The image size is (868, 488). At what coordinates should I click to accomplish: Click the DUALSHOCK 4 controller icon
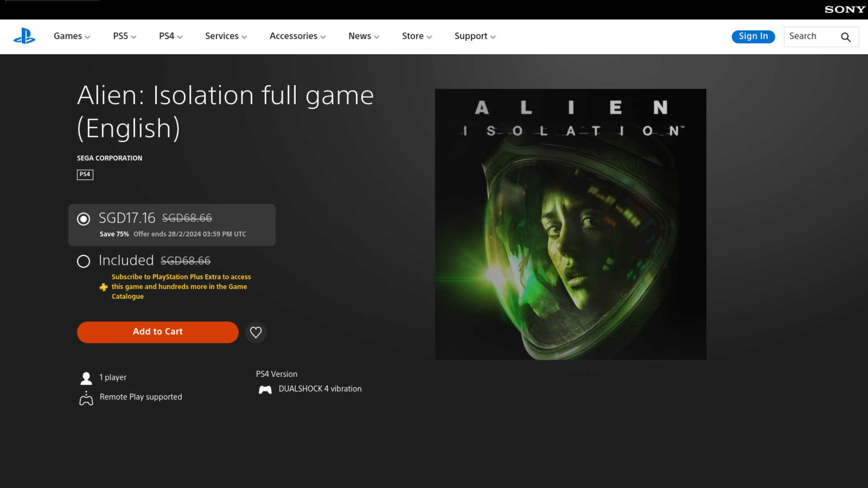click(265, 389)
